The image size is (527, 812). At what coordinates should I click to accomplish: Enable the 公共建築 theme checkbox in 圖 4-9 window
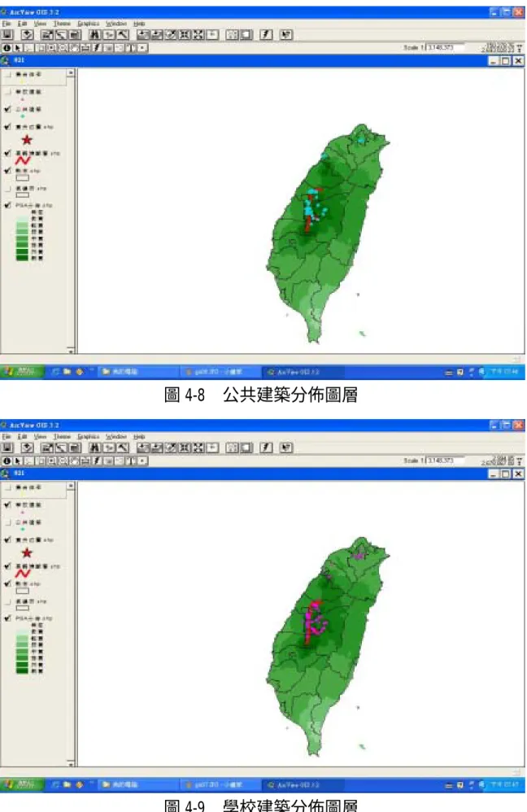pos(7,522)
